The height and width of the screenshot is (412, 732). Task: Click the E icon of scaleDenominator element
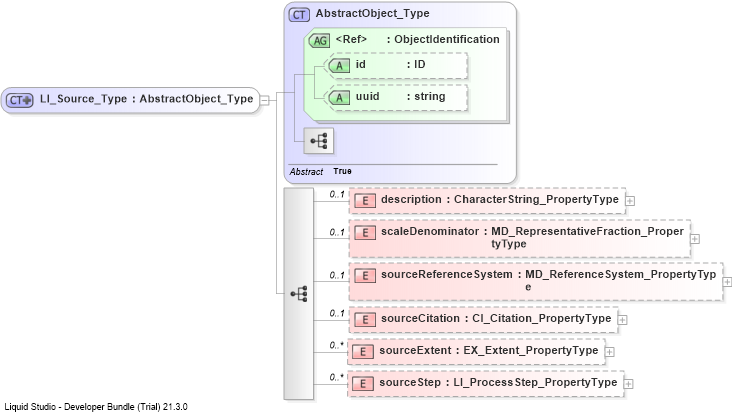point(365,232)
